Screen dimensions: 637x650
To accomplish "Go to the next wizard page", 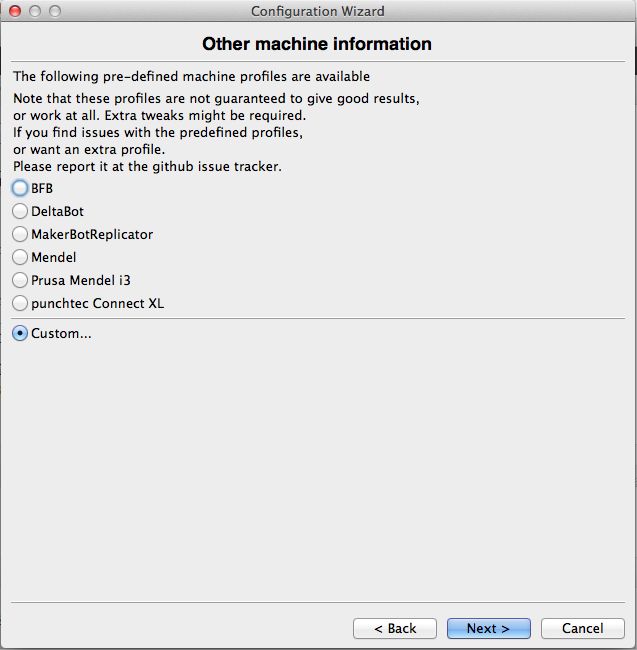I will click(x=489, y=628).
